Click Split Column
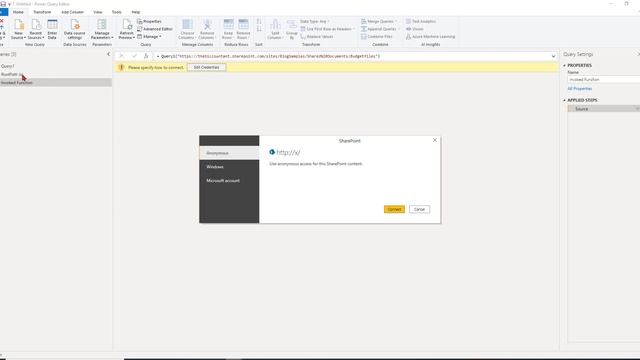 (x=275, y=30)
